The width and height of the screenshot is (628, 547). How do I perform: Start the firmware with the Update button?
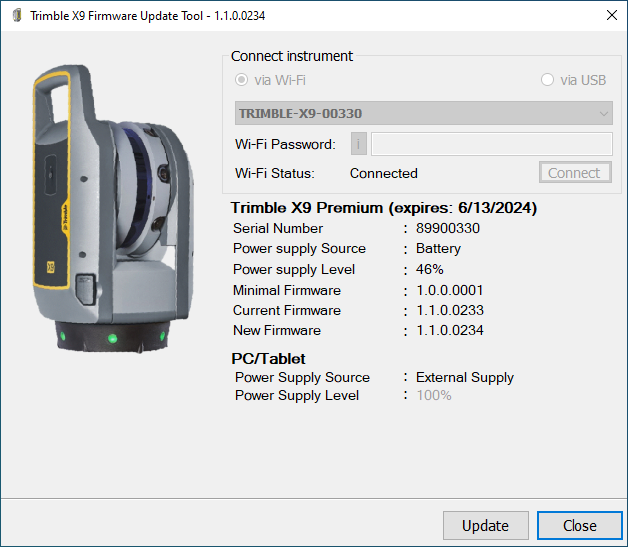coord(485,525)
